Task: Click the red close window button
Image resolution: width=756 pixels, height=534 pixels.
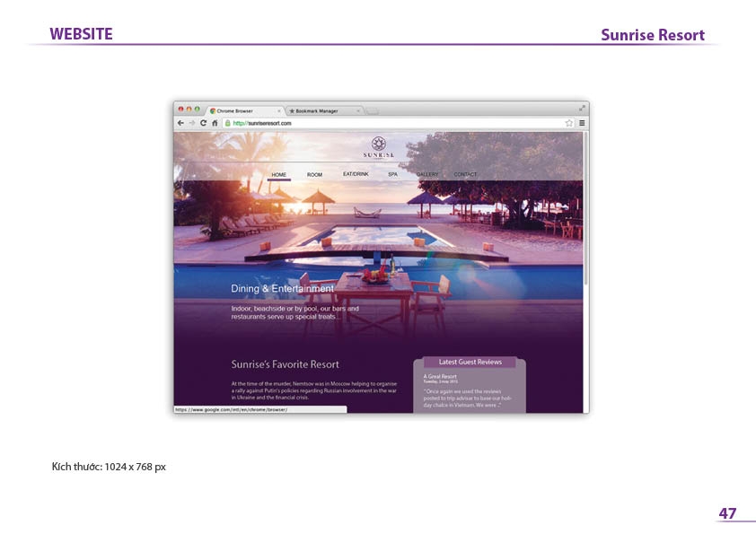Action: coord(180,109)
